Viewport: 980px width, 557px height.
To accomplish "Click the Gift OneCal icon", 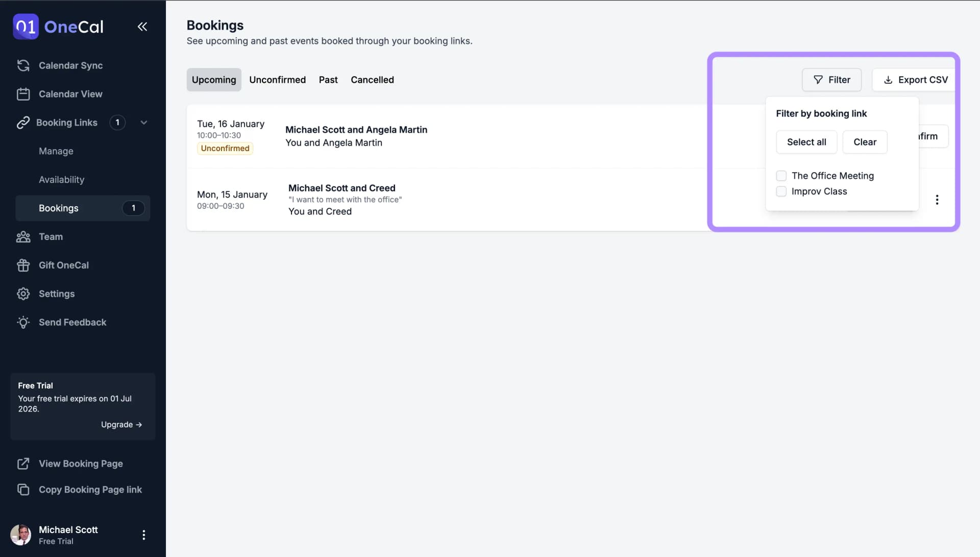I will click(23, 265).
